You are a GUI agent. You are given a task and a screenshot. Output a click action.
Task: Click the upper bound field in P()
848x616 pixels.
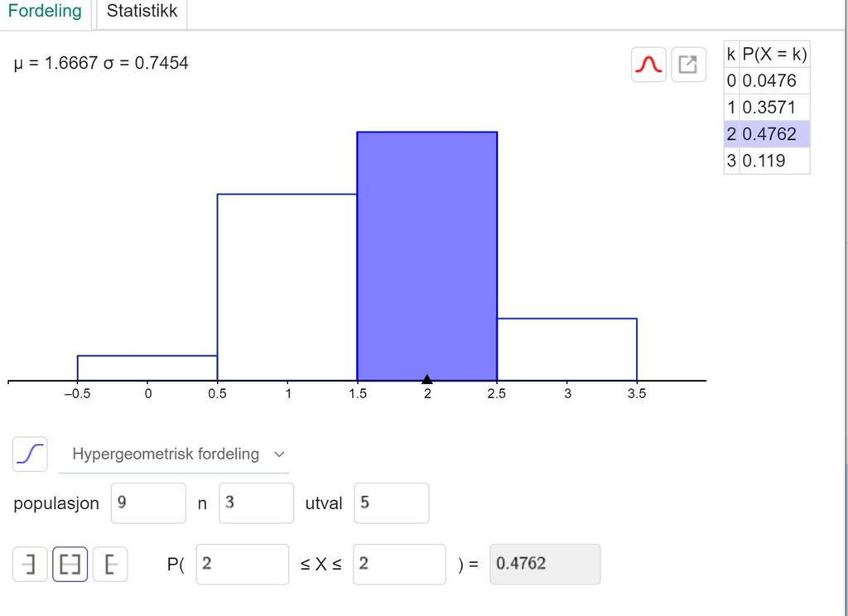(398, 564)
